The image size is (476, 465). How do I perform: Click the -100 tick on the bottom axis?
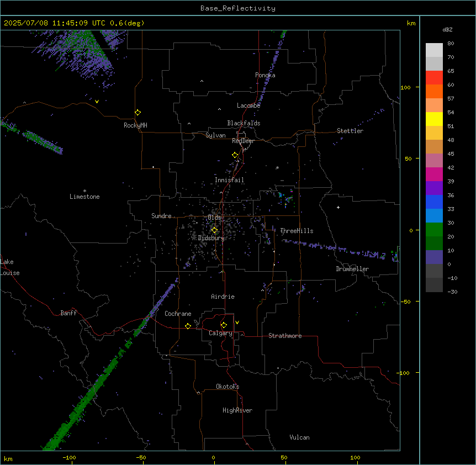tap(69, 457)
